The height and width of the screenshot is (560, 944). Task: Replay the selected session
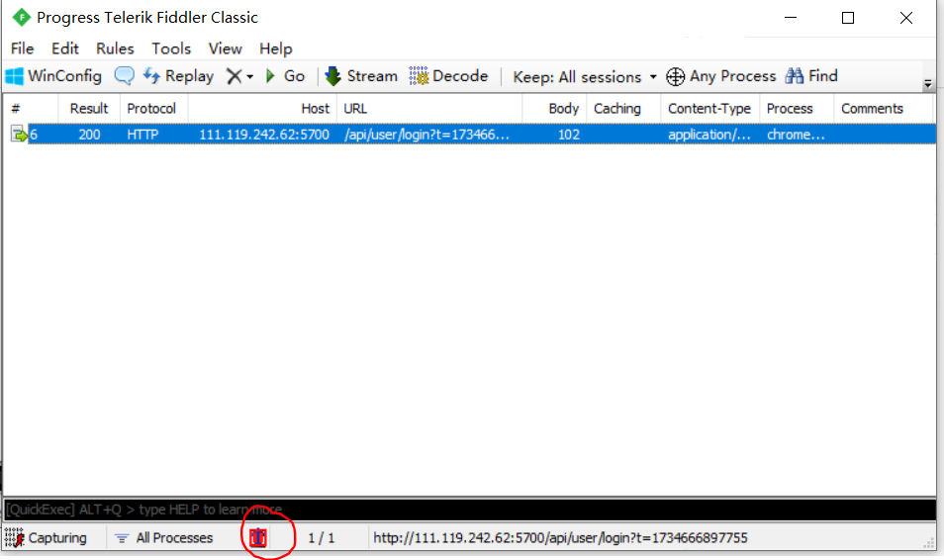[179, 76]
